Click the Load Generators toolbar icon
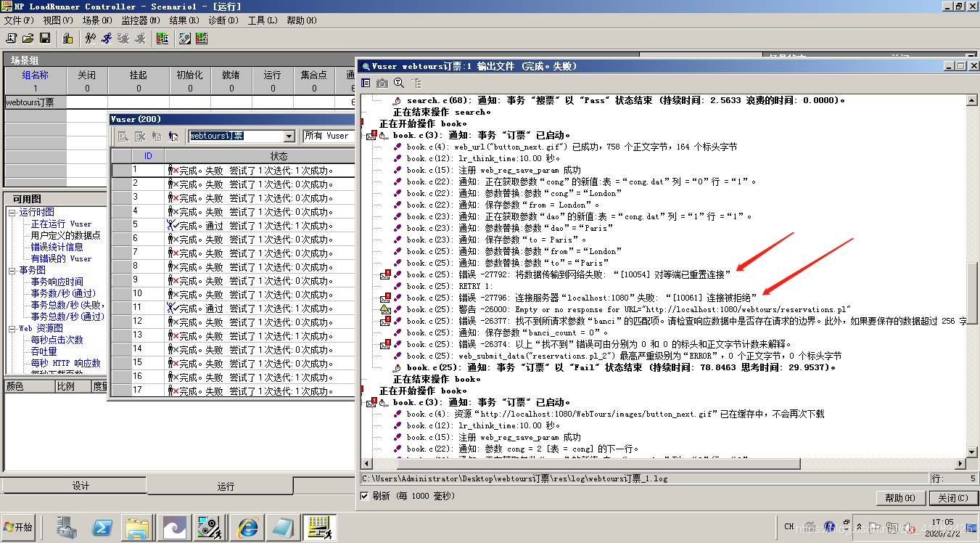 [67, 38]
